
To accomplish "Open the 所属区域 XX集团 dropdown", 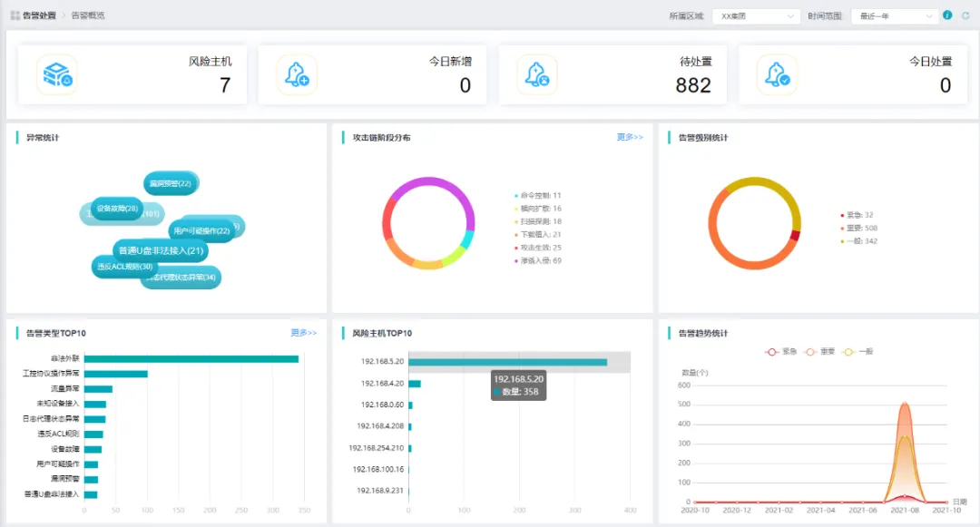I will tap(756, 16).
